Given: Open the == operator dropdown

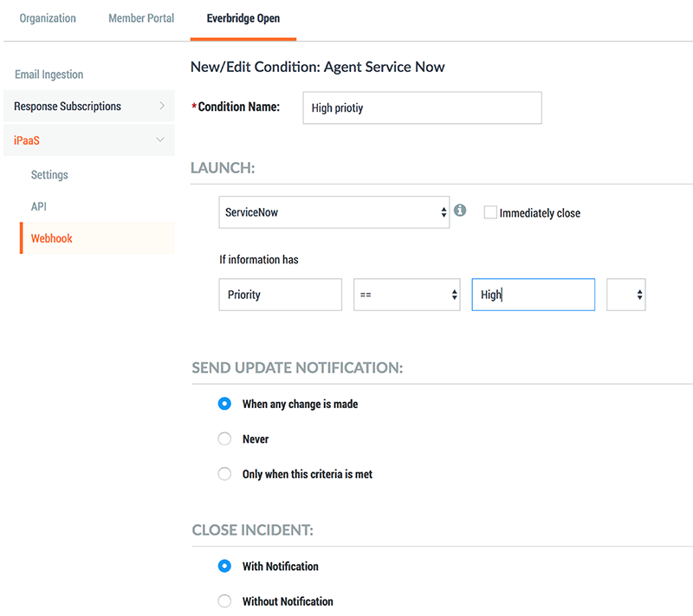Looking at the screenshot, I should tap(406, 295).
